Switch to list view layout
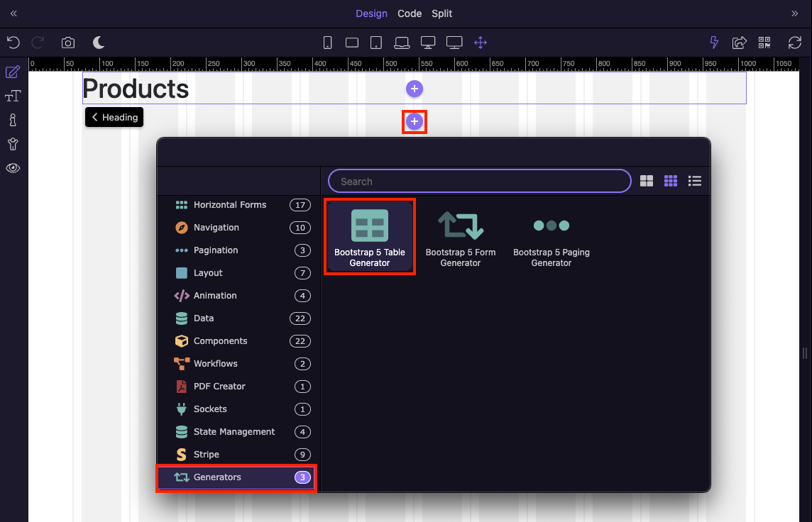Screen dimensions: 812x522 click(695, 181)
